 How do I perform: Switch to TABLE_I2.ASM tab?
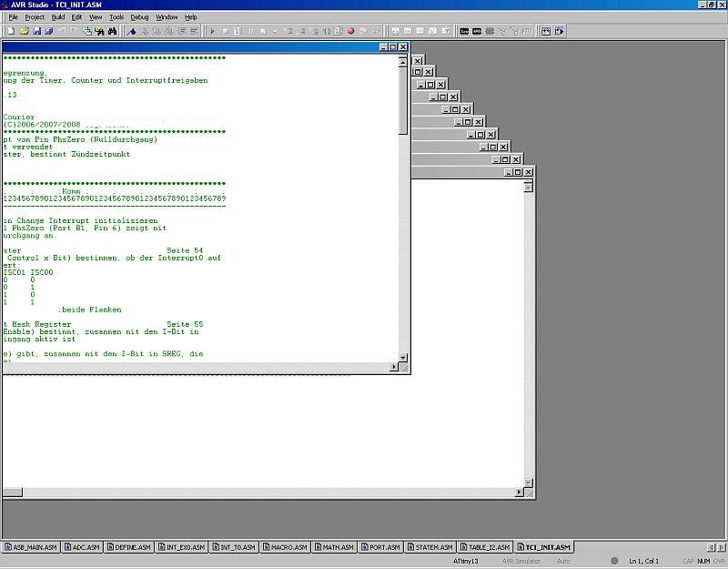[486, 547]
